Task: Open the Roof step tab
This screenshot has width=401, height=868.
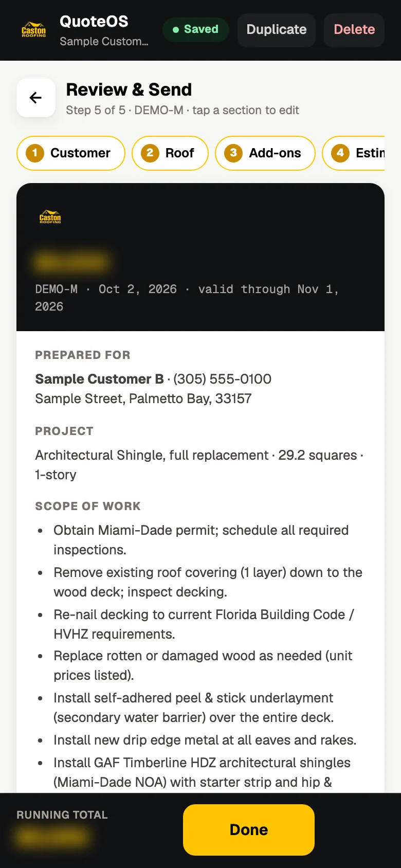Action: click(170, 153)
